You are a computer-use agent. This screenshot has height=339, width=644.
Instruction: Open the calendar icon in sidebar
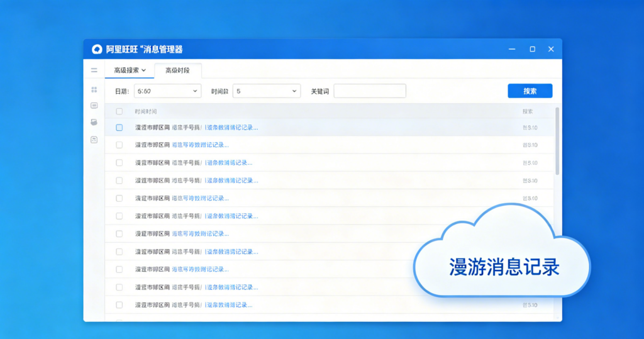click(94, 140)
